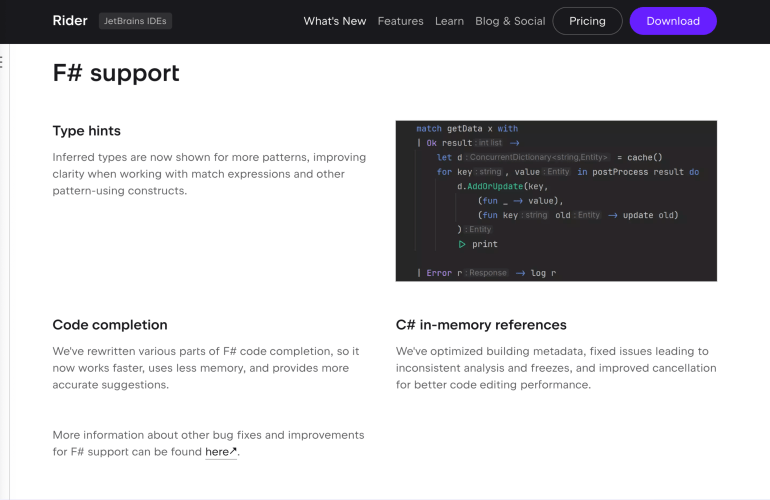This screenshot has width=770, height=500.
Task: Select Blog & Social in the navigation
Action: pos(510,21)
